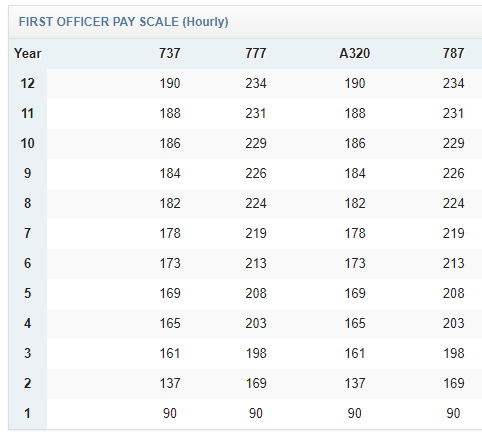Select the A320 column header
This screenshot has width=482, height=438.
click(355, 53)
